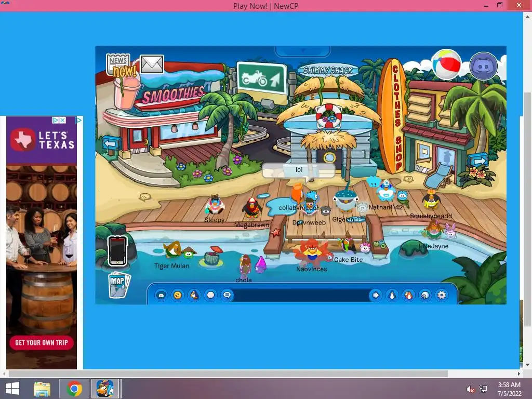Open the buddy list
Image resolution: width=532 pixels, height=399 pixels.
click(409, 295)
